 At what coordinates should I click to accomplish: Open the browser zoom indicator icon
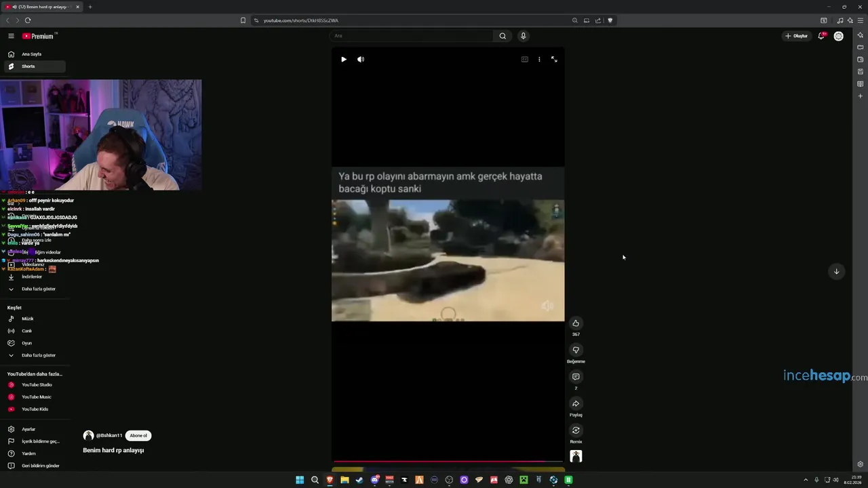point(575,20)
